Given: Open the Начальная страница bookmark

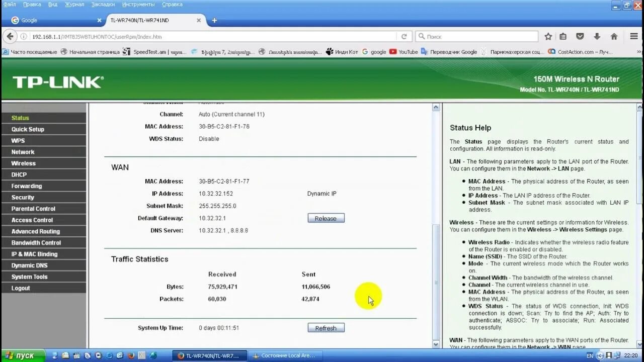Looking at the screenshot, I should tap(90, 52).
